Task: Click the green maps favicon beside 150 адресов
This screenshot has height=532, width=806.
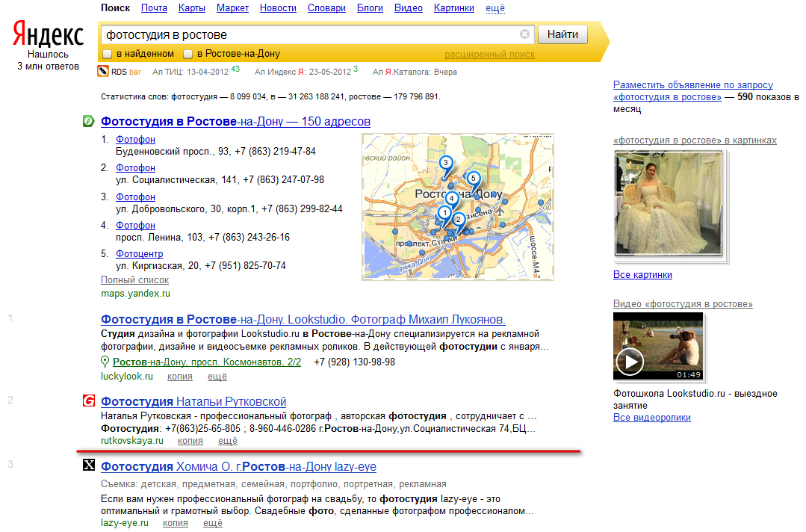Action: (88, 121)
